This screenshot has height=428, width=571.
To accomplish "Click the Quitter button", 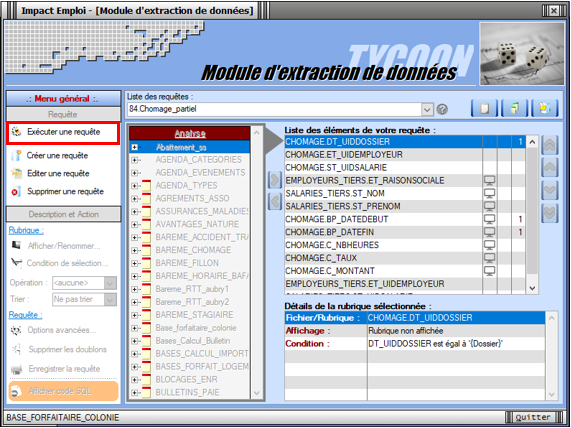I will pos(533,417).
